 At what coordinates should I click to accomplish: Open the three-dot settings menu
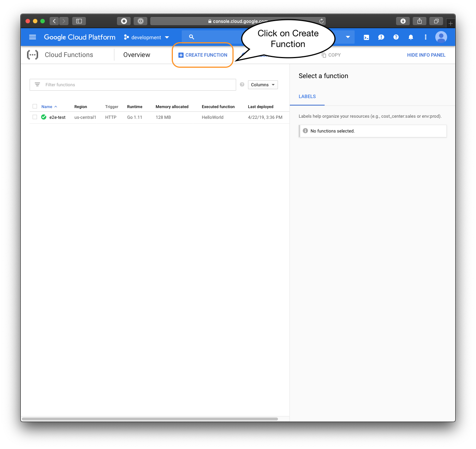tap(426, 37)
